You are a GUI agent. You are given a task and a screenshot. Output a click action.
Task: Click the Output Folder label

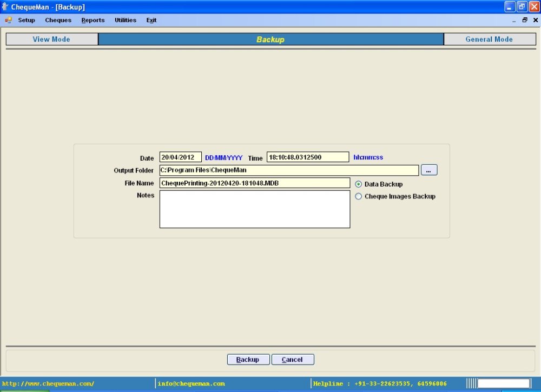pos(134,170)
